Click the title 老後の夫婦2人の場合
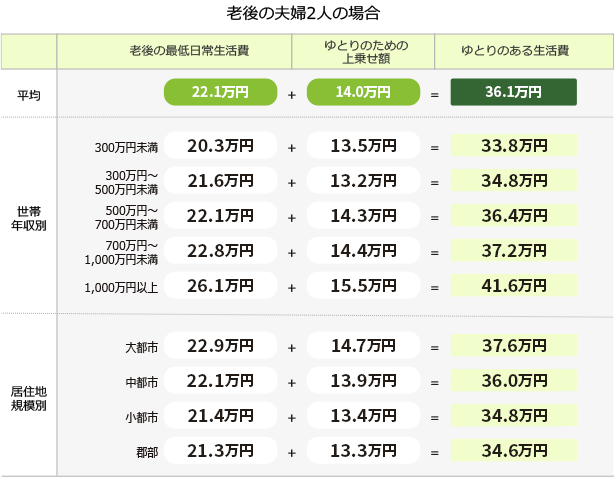This screenshot has width=614, height=477. (x=303, y=13)
